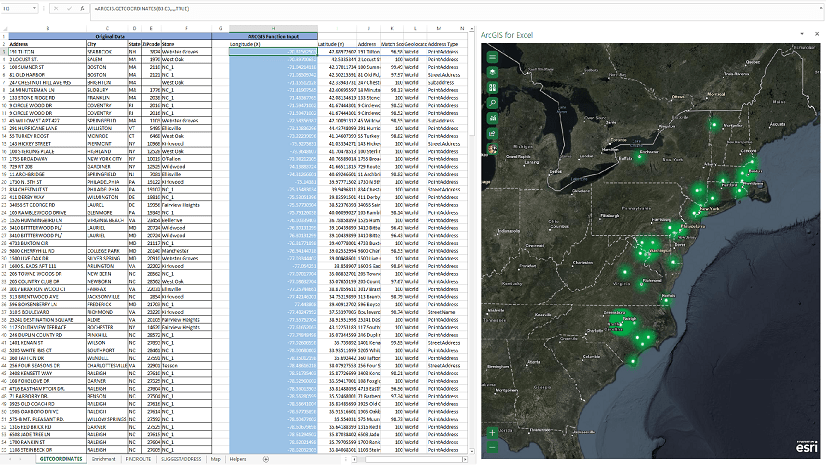Zoom in the map with plus button
Image resolution: width=826 pixels, height=465 pixels.
492,433
